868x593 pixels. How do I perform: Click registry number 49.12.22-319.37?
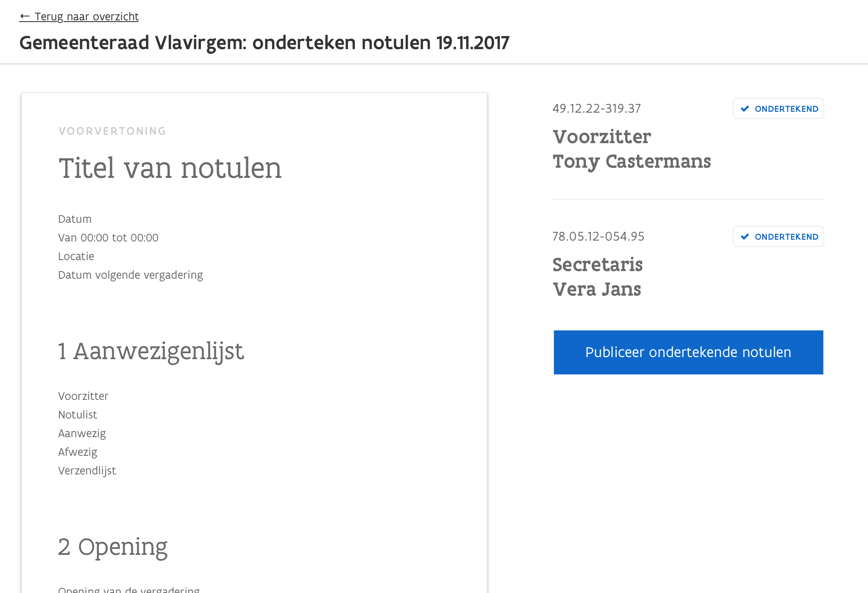pyautogui.click(x=596, y=108)
